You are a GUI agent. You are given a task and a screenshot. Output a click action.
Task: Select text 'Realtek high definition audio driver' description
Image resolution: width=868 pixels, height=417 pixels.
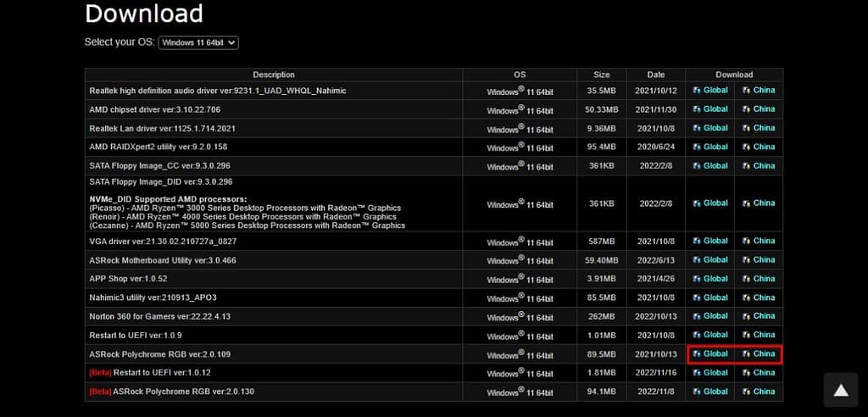(x=218, y=91)
